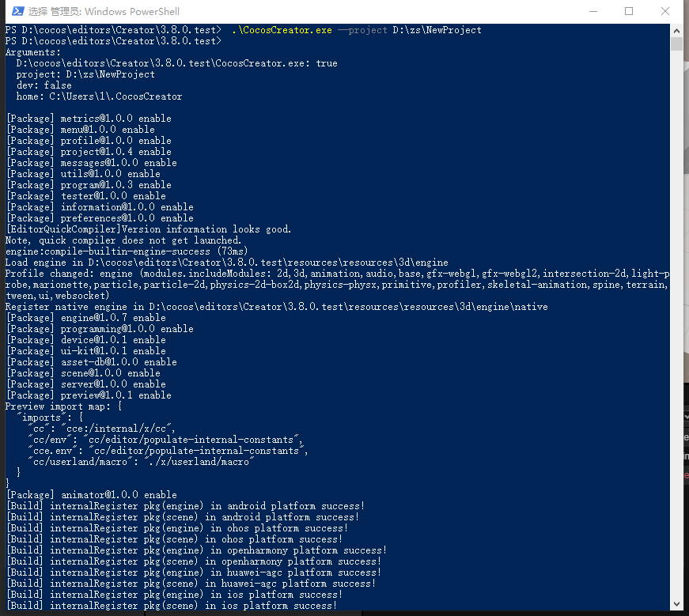The width and height of the screenshot is (689, 616).
Task: Click the pkg(scene) openharmony platform success line
Action: (x=194, y=561)
